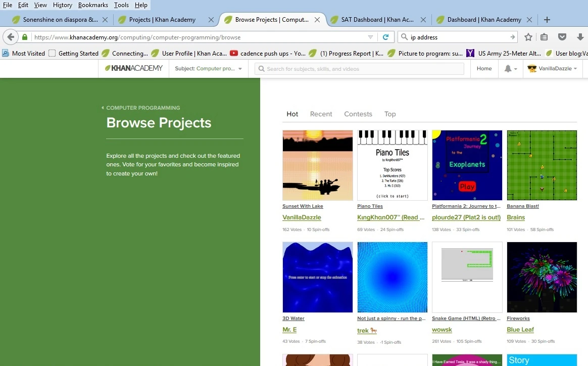This screenshot has width=588, height=366.
Task: Select the Contests projects tab
Action: coord(358,114)
